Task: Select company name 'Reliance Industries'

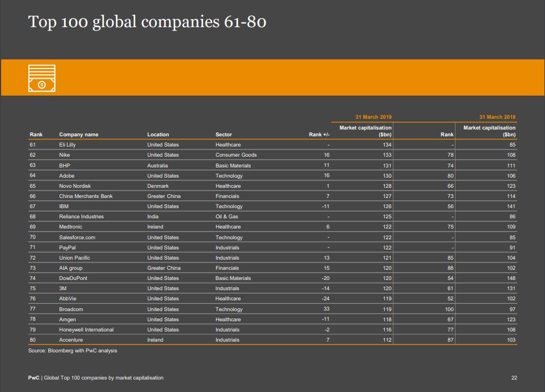Action: tap(81, 217)
